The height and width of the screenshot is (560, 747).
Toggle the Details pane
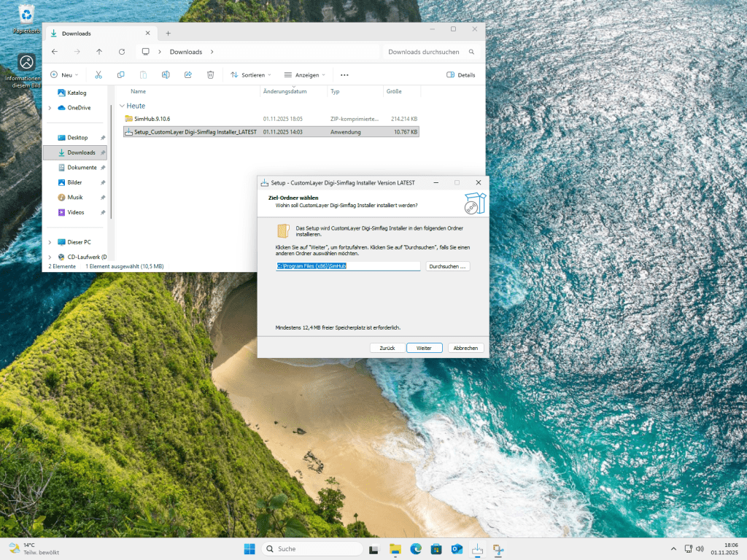click(x=460, y=74)
